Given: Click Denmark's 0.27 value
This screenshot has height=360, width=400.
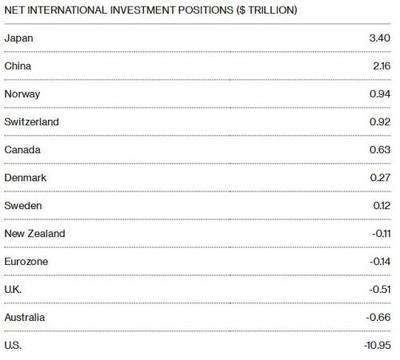Looking at the screenshot, I should pyautogui.click(x=380, y=178).
